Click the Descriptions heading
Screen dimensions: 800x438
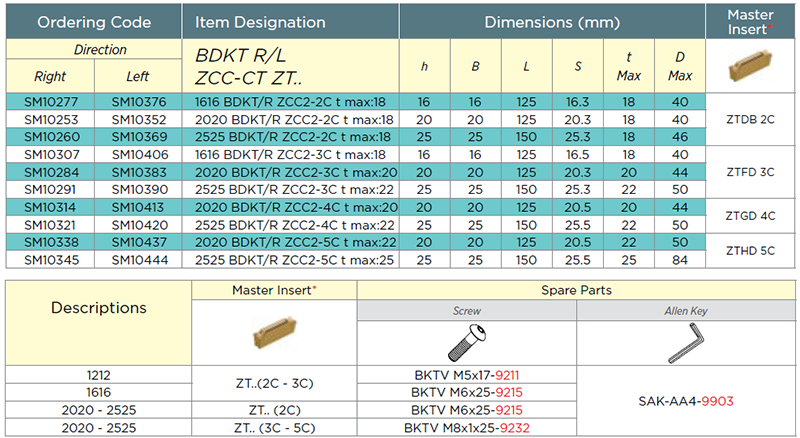(x=98, y=308)
